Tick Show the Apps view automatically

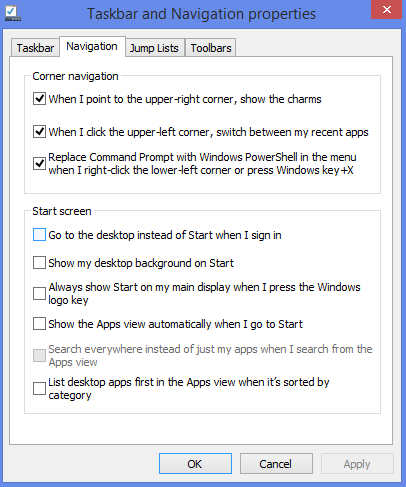point(39,324)
